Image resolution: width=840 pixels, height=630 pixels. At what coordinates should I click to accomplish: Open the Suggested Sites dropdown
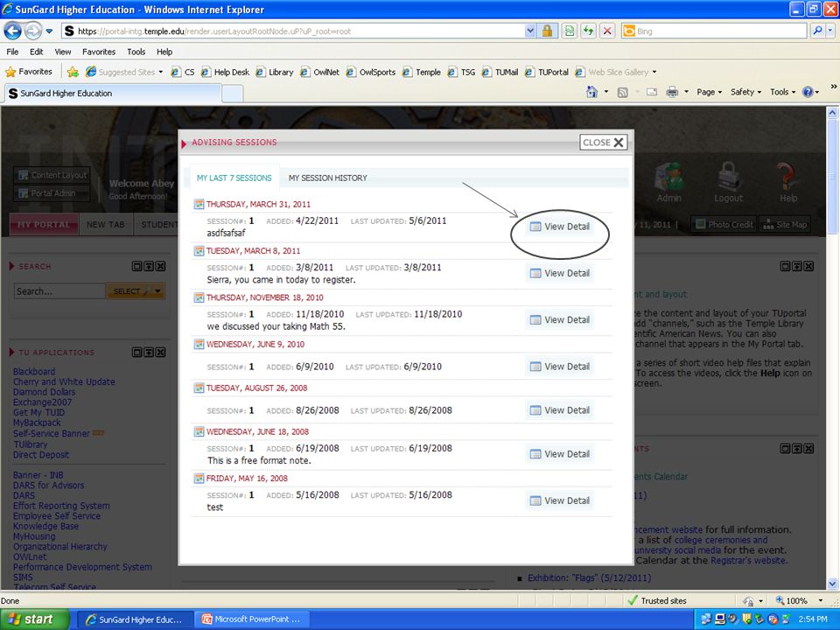[161, 72]
